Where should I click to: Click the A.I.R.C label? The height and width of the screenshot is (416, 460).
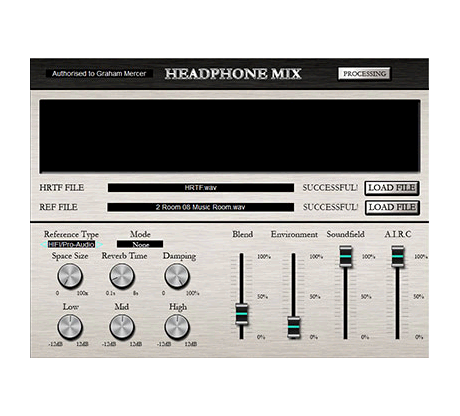pos(398,234)
